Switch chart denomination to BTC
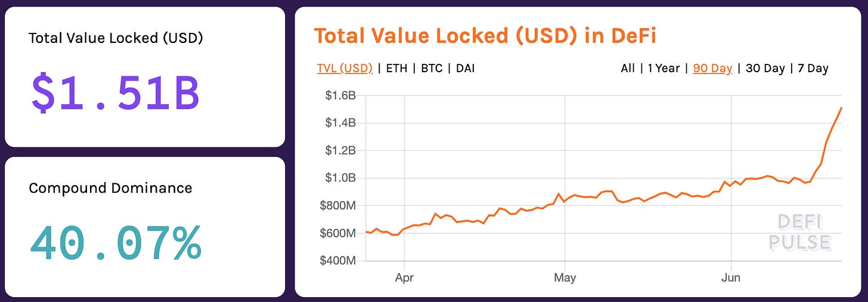 coord(432,68)
